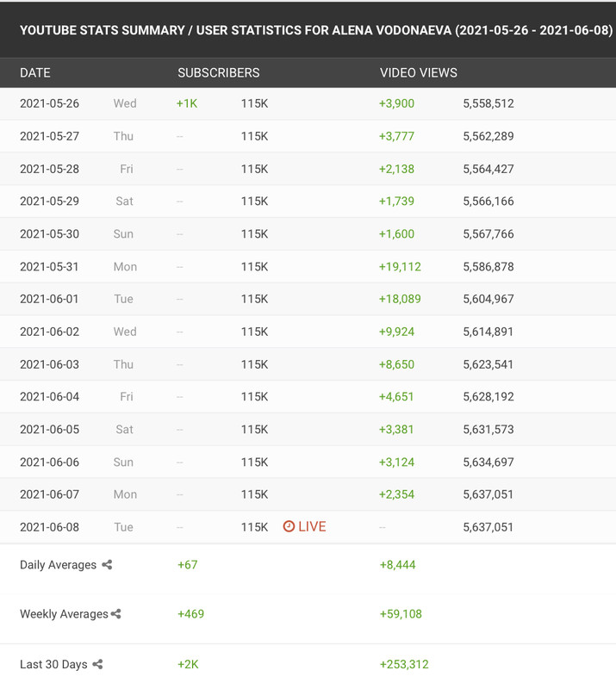Select the date 2021-05-30
The image size is (616, 689).
coord(50,233)
